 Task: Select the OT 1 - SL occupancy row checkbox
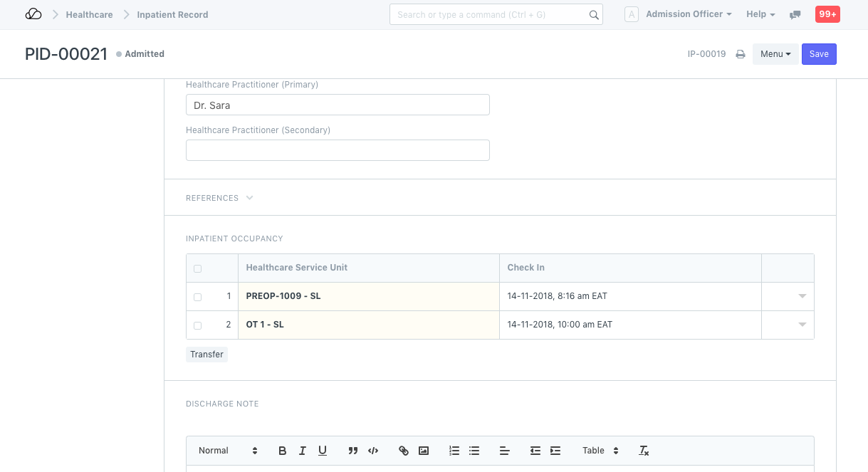pyautogui.click(x=197, y=325)
